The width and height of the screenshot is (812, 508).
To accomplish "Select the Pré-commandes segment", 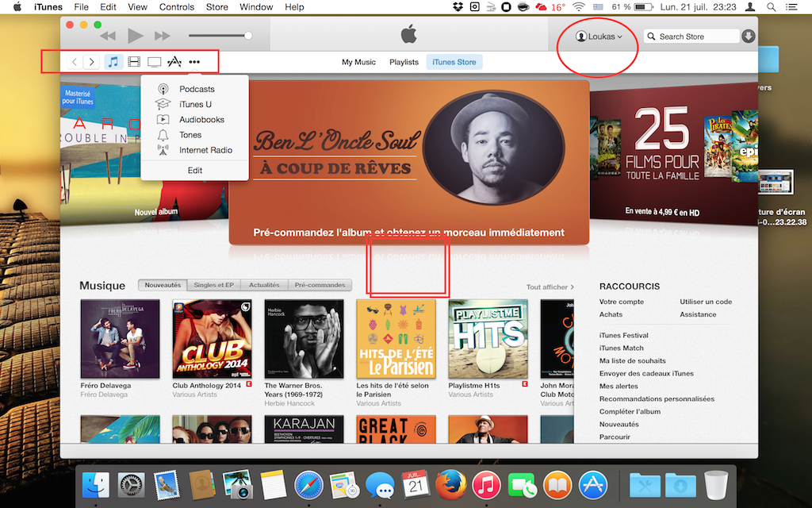I will point(320,285).
